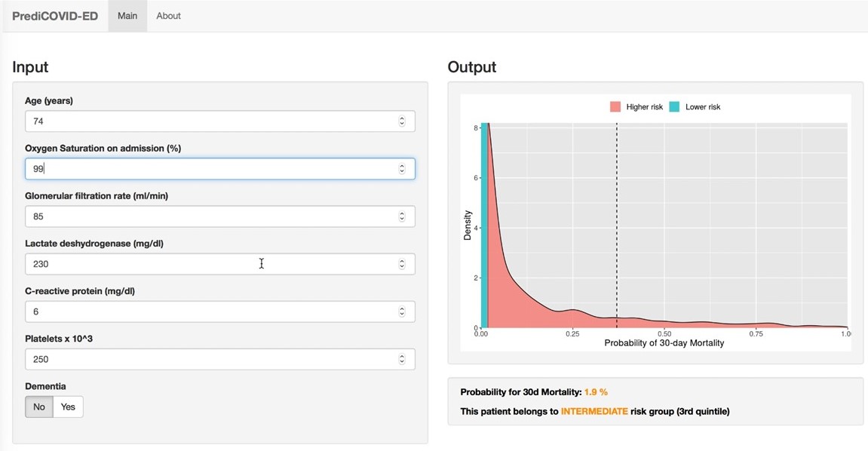Click the C-reactive protein stepper arrows
Screen dimensions: 868x451
click(x=402, y=311)
